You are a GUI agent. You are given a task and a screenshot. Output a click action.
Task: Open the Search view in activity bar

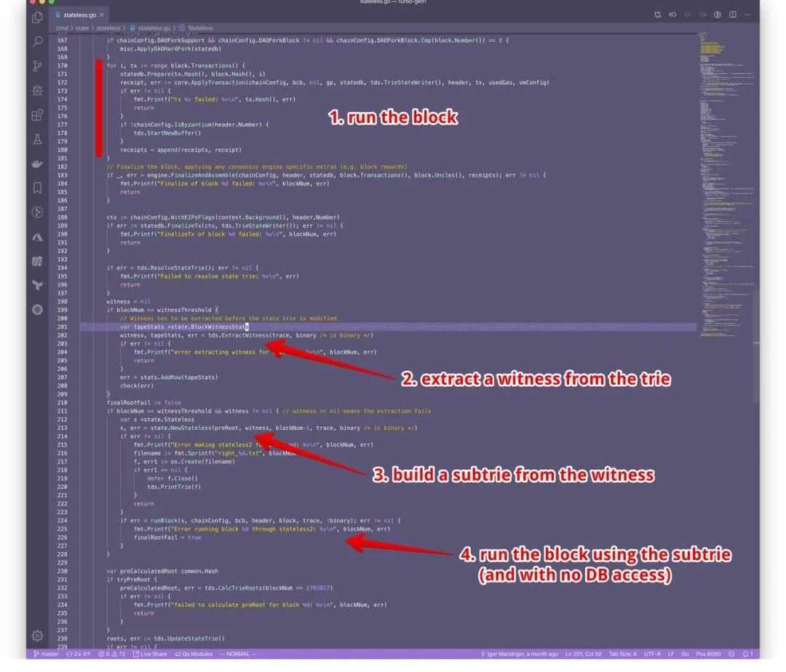click(37, 41)
